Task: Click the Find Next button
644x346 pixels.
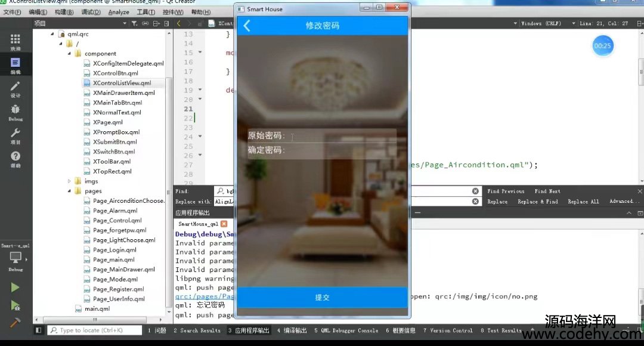Action: tap(547, 191)
